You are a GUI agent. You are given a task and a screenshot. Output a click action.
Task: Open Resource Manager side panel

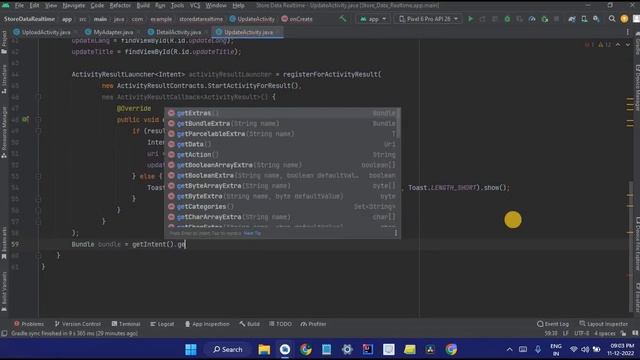pyautogui.click(x=4, y=132)
